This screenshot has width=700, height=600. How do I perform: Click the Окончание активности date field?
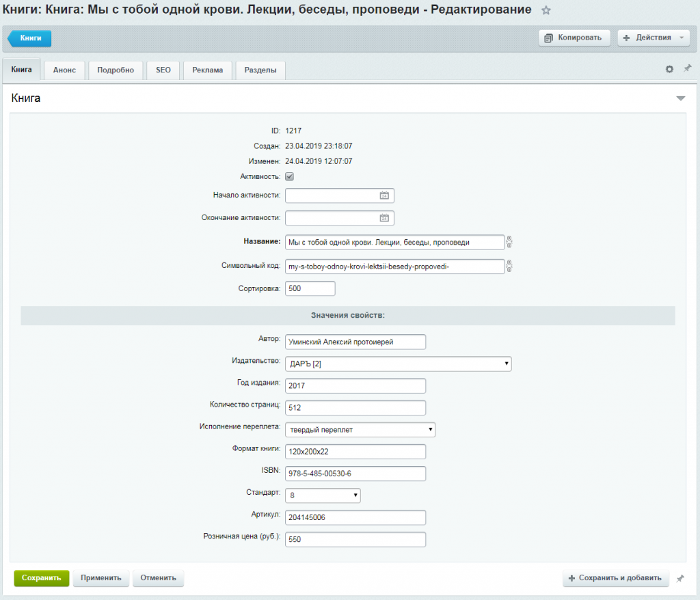340,218
